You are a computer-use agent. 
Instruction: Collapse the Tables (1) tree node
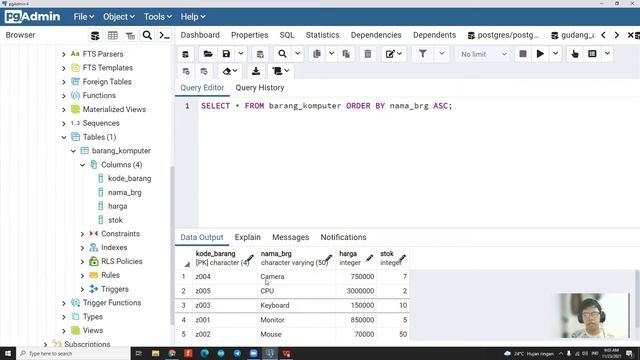click(x=64, y=137)
